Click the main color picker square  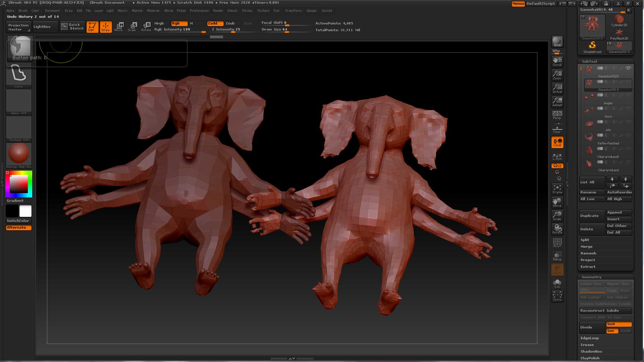pos(18,184)
